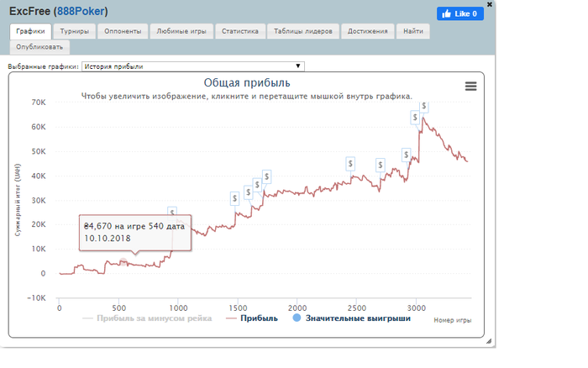Click the $ marker near game 2500
The height and width of the screenshot is (368, 588).
(x=350, y=164)
